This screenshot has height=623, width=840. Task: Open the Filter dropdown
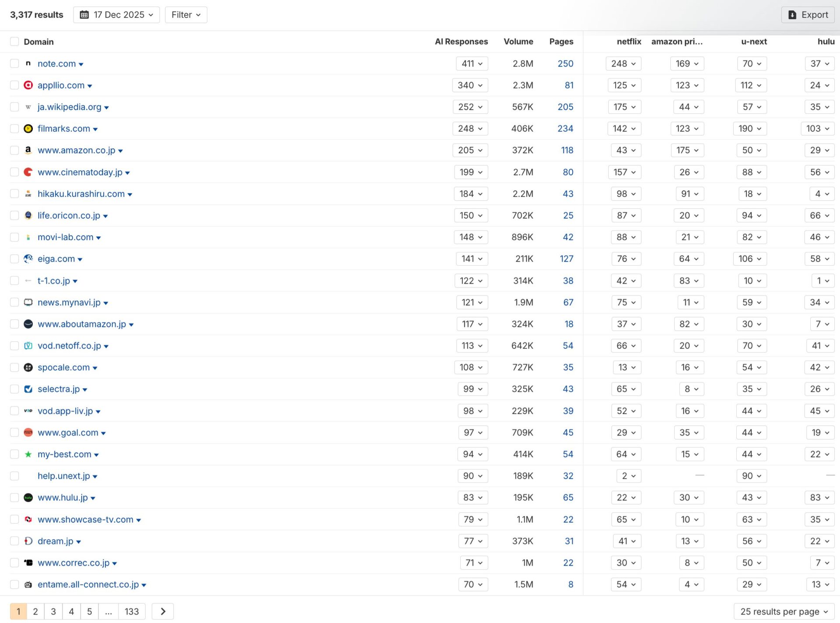(x=185, y=14)
